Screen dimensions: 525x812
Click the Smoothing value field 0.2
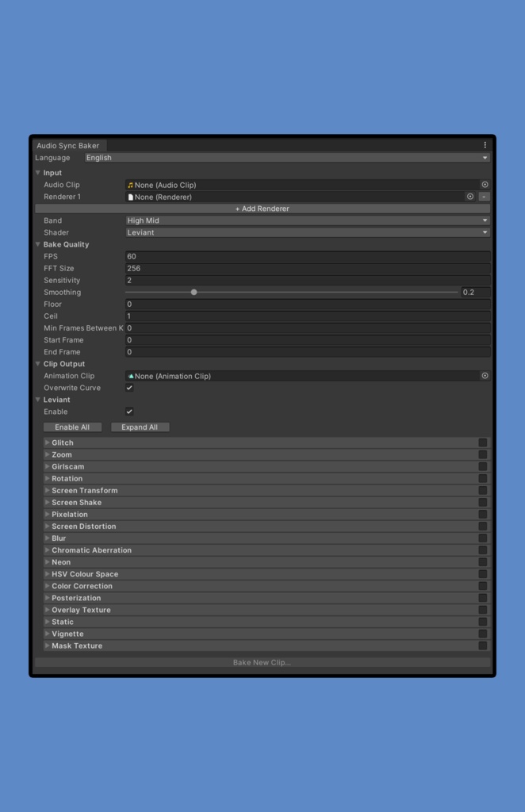coord(475,292)
